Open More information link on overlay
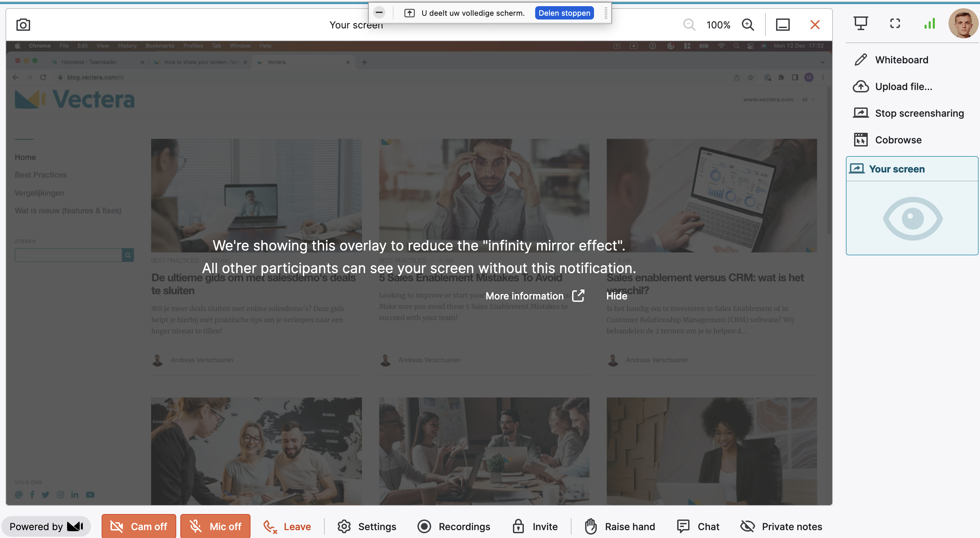The image size is (980, 538). tap(535, 296)
